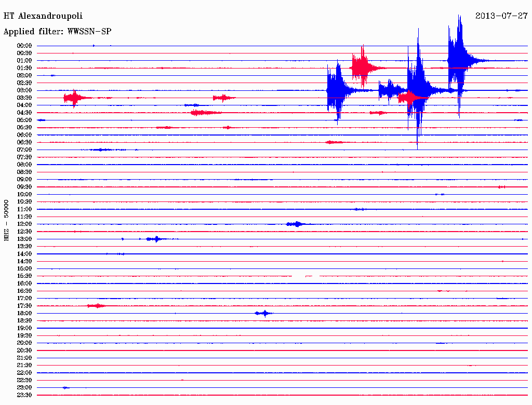Click the blue event burst on the 18:00 trace

pos(264,314)
